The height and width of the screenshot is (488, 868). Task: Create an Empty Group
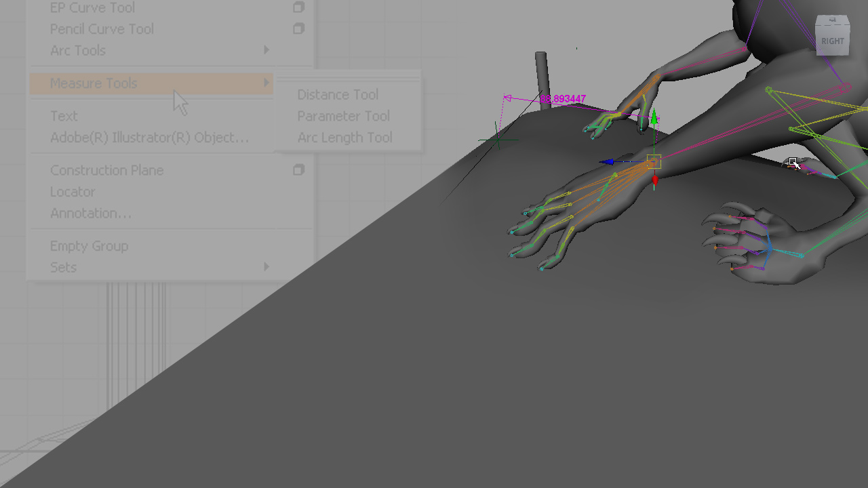click(x=89, y=246)
